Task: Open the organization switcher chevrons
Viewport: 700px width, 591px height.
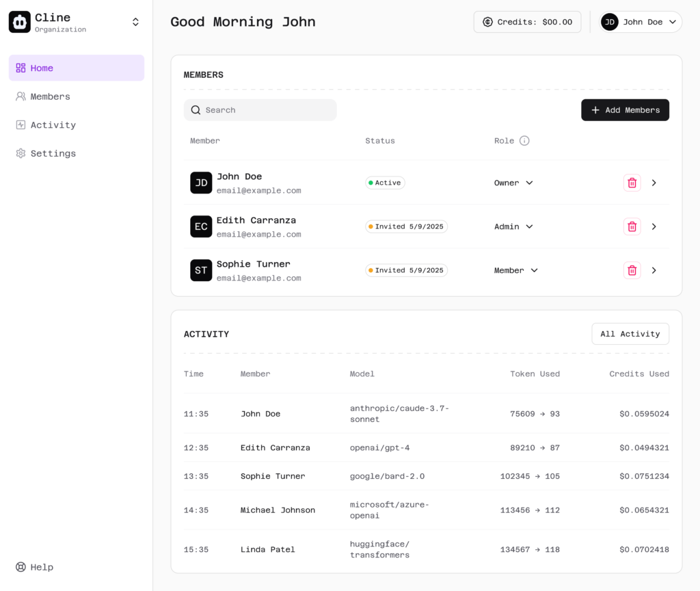Action: (x=135, y=22)
